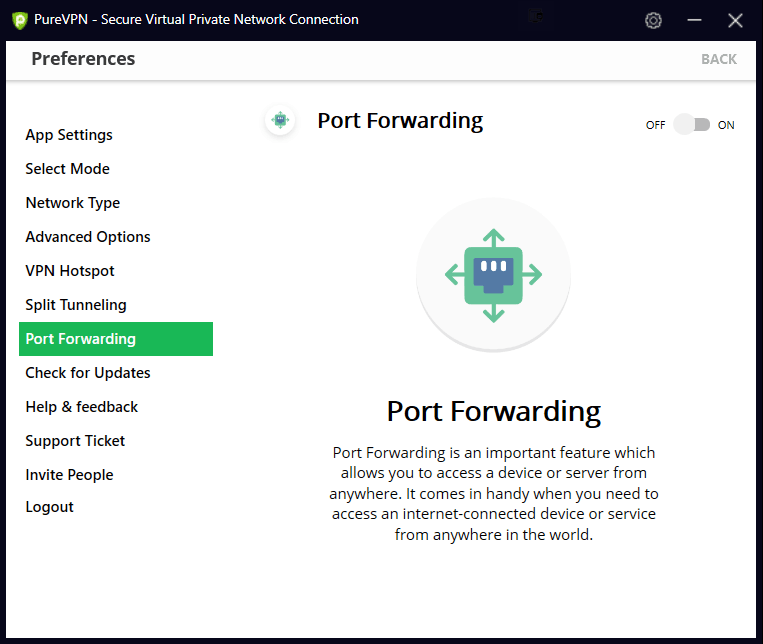The image size is (763, 644).
Task: Click the OFF label beside the switch
Action: pos(655,125)
